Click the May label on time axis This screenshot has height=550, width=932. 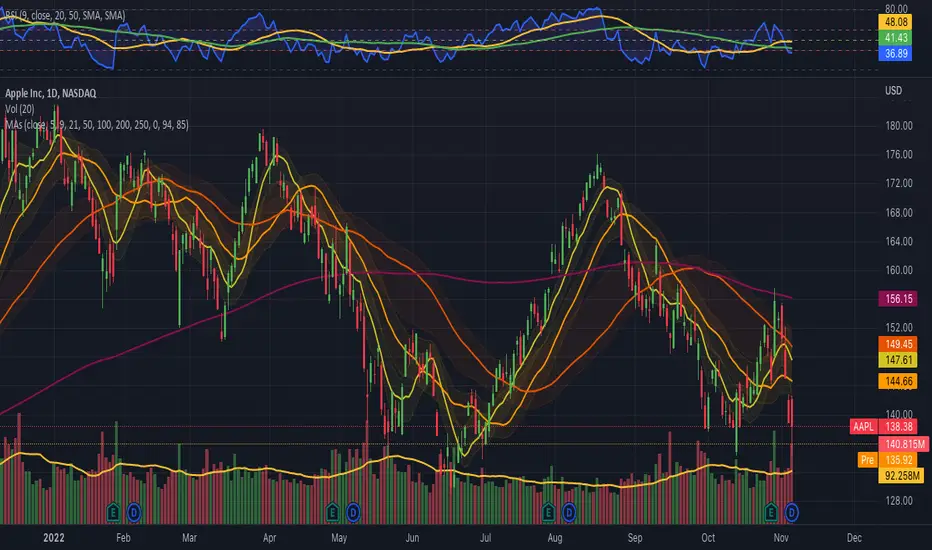[x=339, y=538]
